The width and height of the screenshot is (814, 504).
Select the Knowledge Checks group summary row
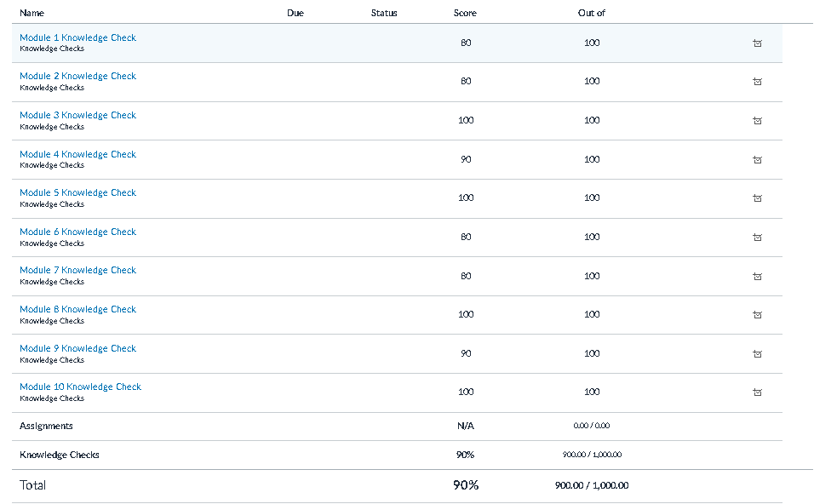(60, 455)
